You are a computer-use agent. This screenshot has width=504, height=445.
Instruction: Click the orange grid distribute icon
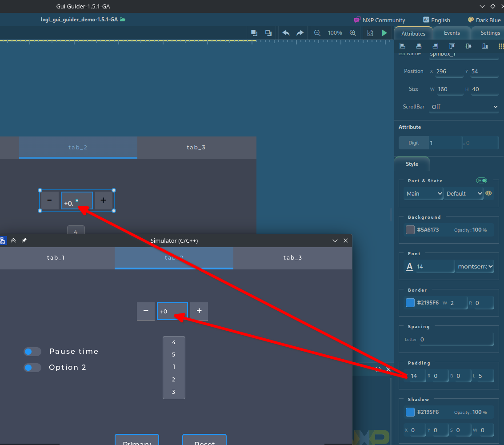pyautogui.click(x=501, y=46)
